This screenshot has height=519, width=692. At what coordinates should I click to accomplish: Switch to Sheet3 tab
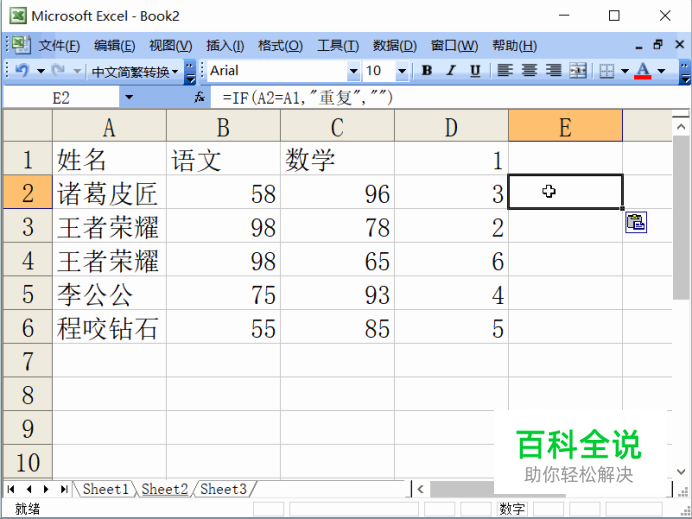[x=223, y=489]
